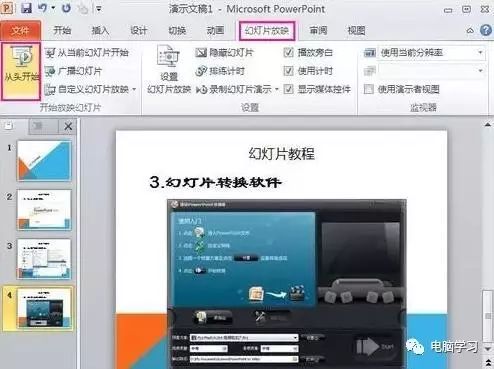Click the vertical scrollbar up arrow

click(488, 125)
